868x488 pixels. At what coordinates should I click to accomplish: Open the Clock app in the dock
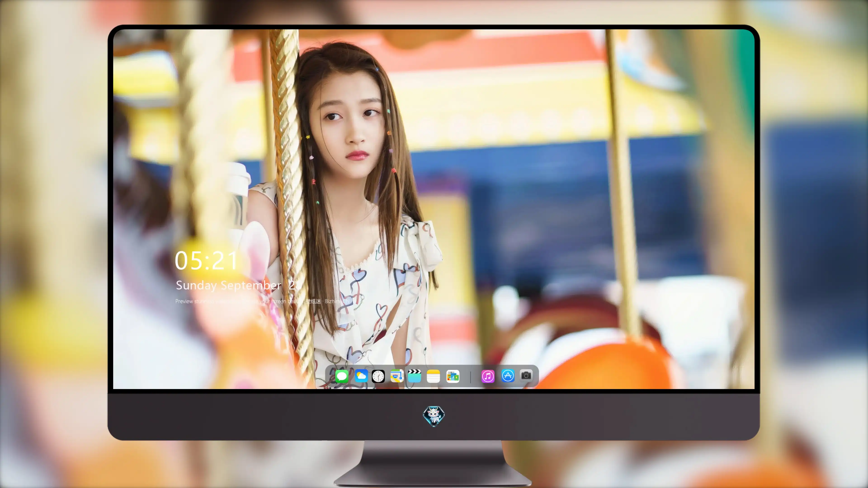[378, 376]
